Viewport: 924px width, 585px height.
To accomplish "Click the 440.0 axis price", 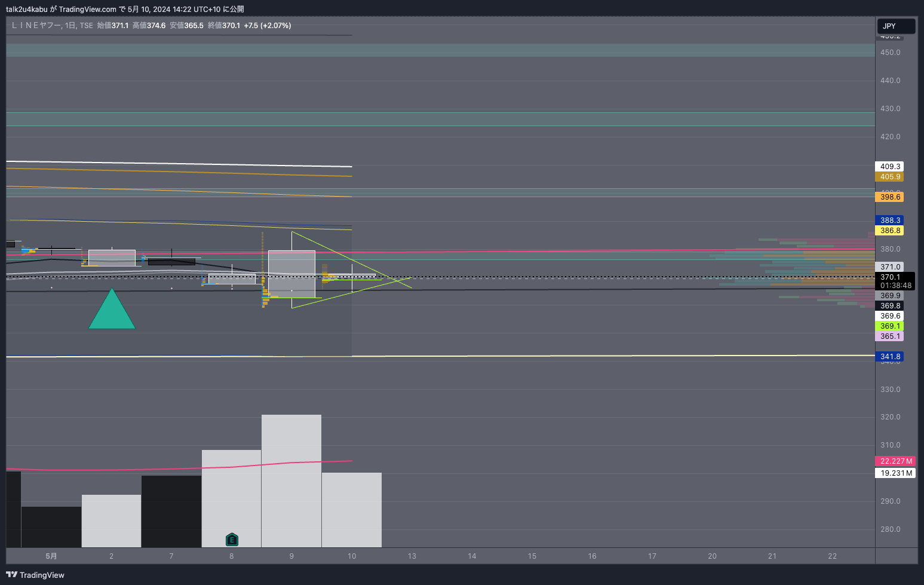I will coord(890,81).
